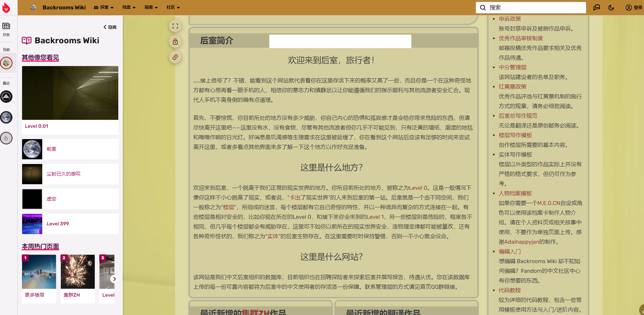Expand page to fullscreen view

coord(175,26)
